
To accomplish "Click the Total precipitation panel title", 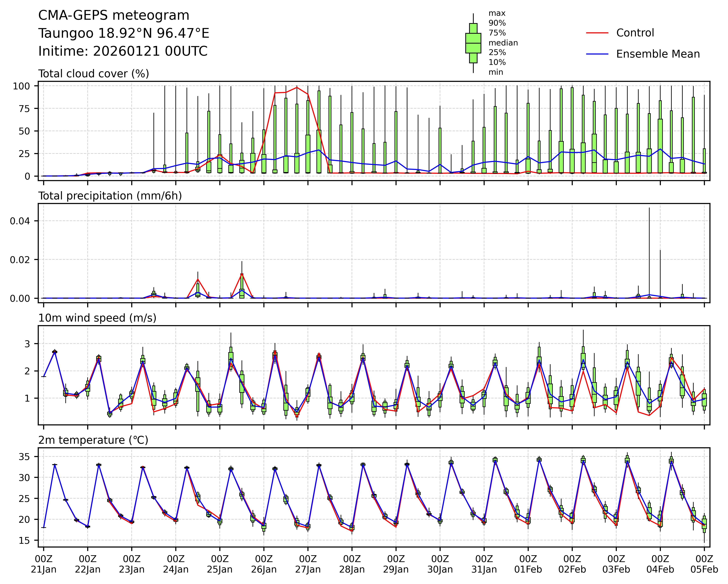I will pyautogui.click(x=110, y=196).
